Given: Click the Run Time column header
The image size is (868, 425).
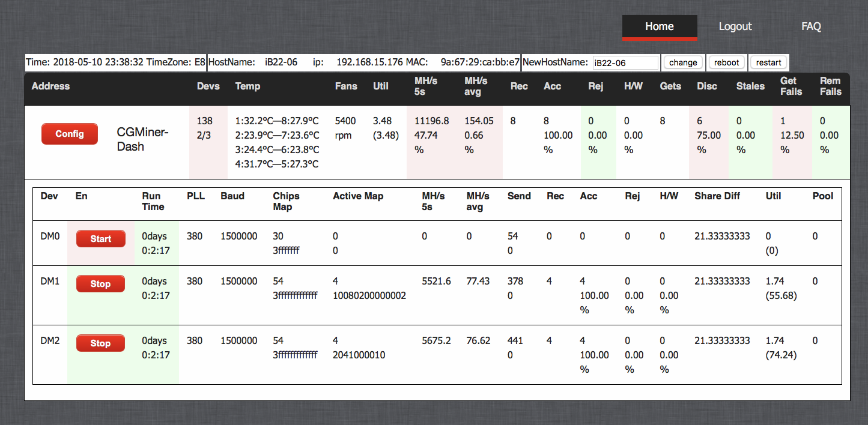Looking at the screenshot, I should coord(153,201).
